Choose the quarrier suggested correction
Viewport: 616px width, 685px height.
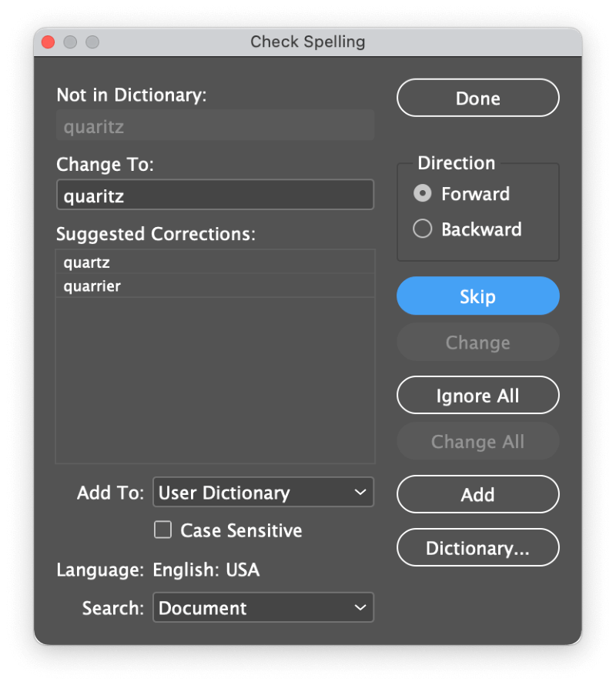(x=215, y=286)
